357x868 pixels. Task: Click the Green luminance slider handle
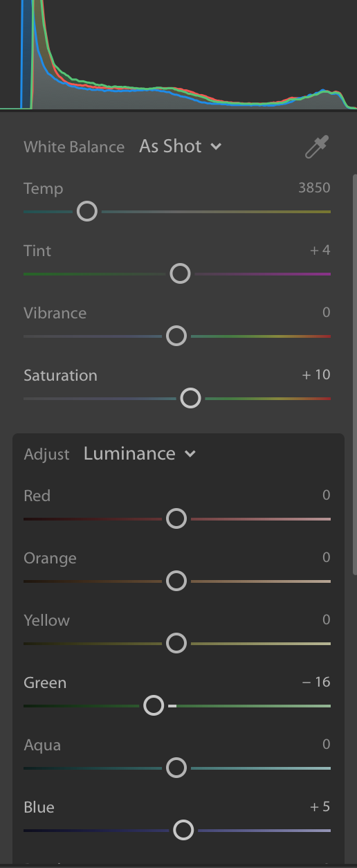click(x=154, y=705)
